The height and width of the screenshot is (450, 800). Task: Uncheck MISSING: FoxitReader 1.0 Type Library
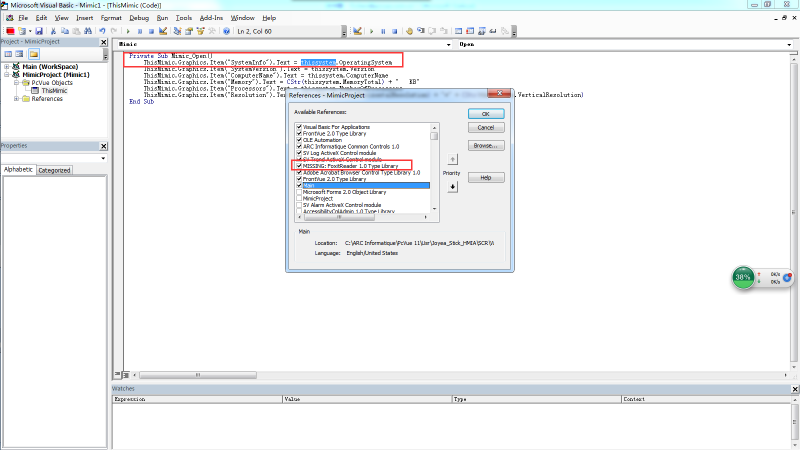click(299, 166)
